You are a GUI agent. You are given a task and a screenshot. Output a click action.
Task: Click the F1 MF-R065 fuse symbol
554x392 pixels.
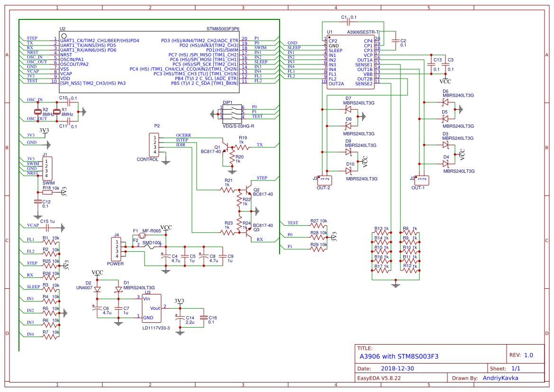coord(143,235)
